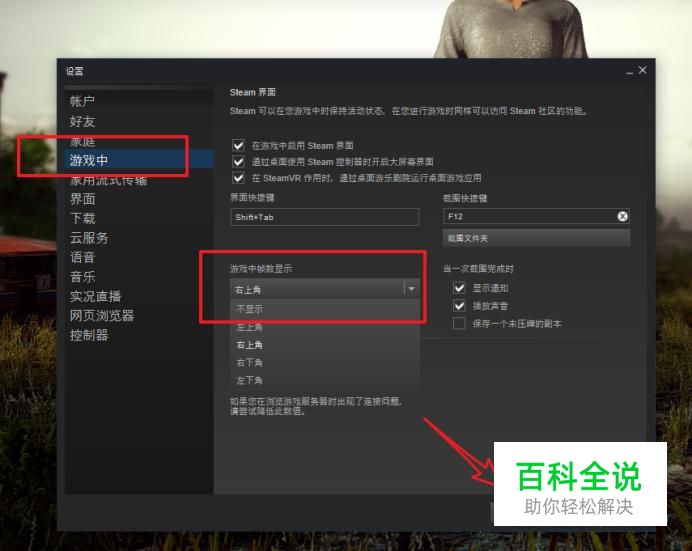
Task: Toggle Steam 控制器大屏幕界面 checkbox
Action: pos(238,161)
